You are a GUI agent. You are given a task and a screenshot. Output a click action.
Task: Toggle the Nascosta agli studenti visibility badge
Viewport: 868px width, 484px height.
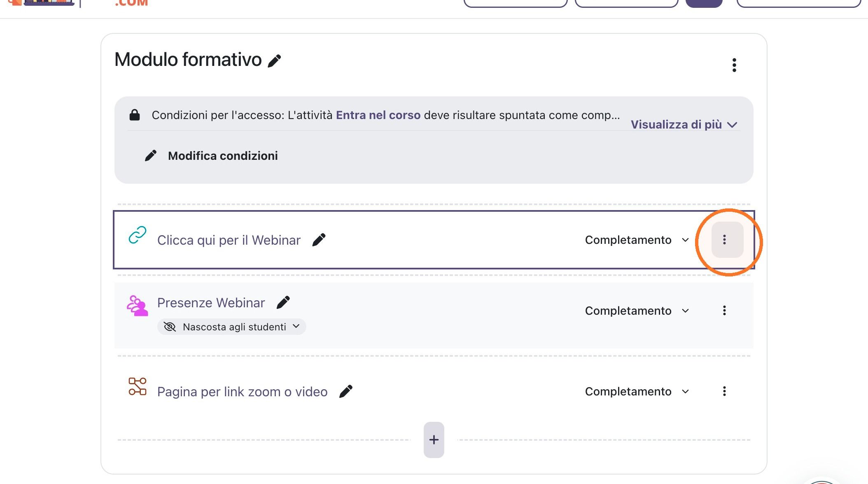pyautogui.click(x=231, y=327)
